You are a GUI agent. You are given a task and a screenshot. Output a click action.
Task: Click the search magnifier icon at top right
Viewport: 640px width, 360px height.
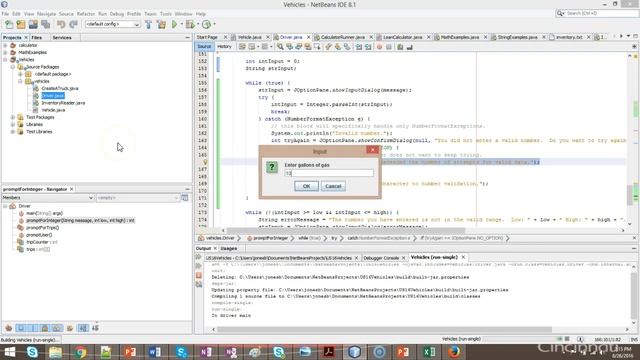click(x=560, y=13)
